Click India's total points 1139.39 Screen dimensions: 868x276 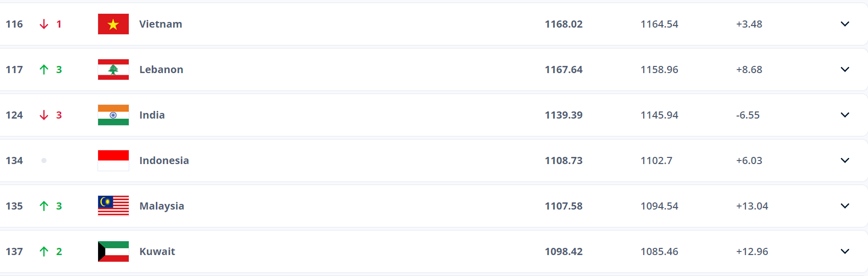pos(564,115)
